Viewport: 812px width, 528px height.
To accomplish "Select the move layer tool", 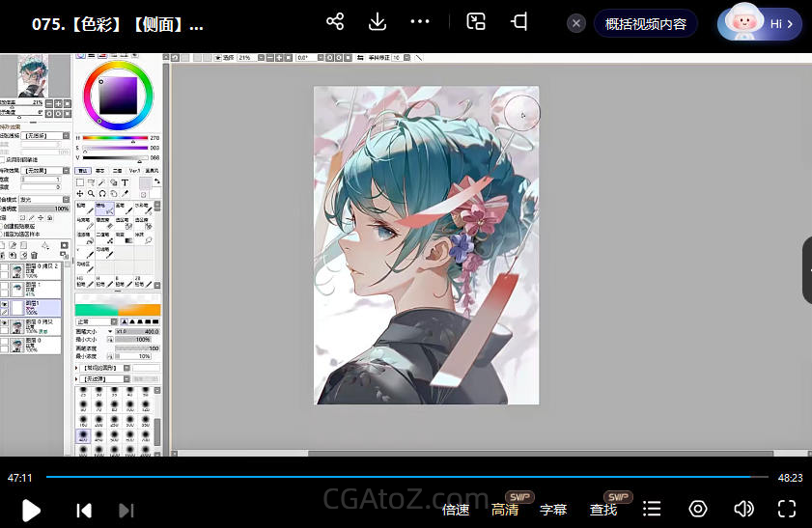I will tap(81, 193).
